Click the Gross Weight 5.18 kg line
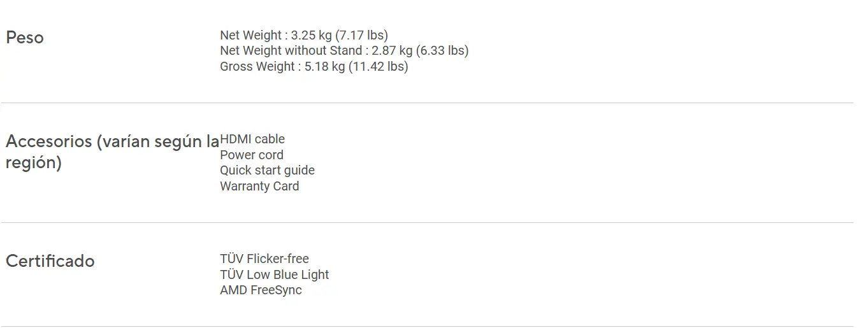 [x=314, y=66]
